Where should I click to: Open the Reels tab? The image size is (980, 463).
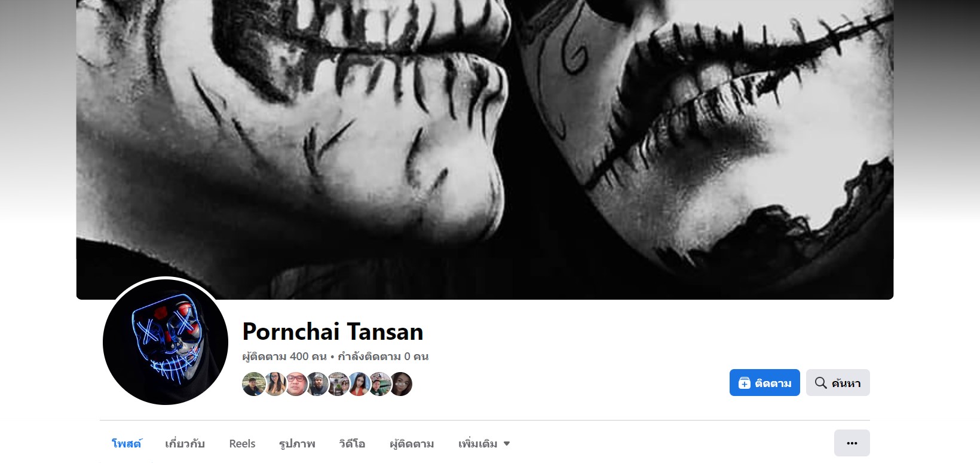click(x=242, y=444)
